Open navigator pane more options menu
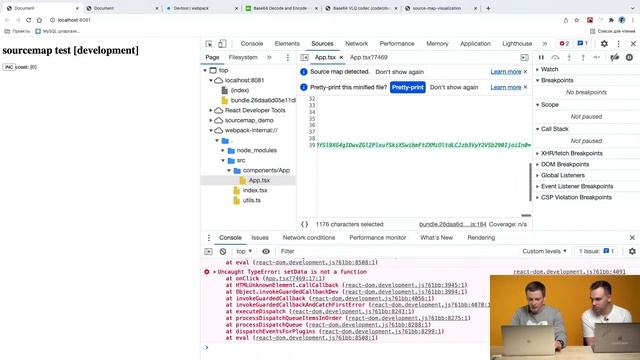This screenshot has width=640, height=360. (288, 58)
